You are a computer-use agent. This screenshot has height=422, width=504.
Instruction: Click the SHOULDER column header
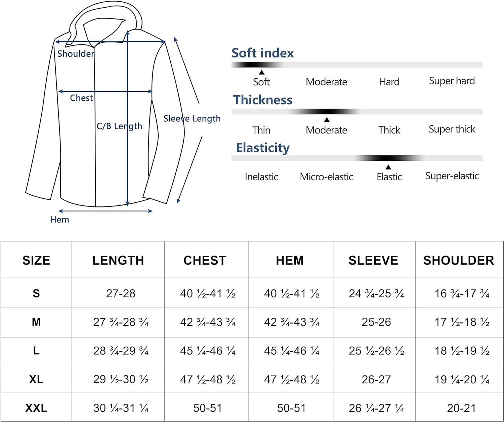(459, 261)
